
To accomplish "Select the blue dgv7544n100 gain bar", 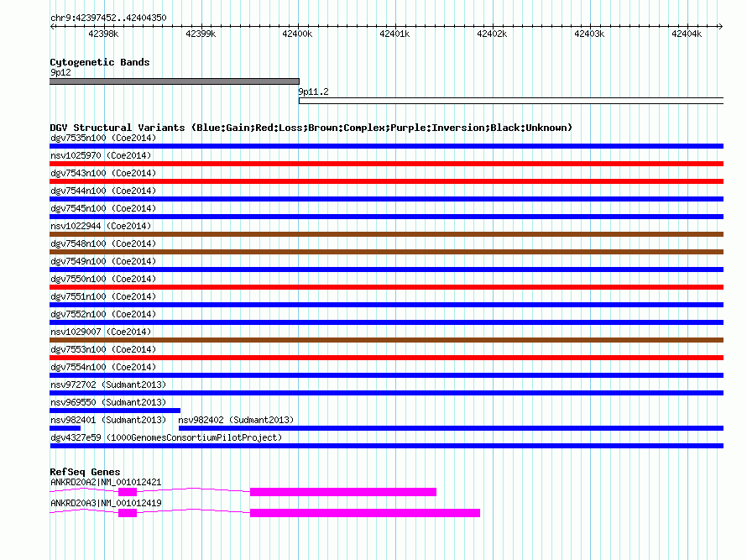I will tap(386, 199).
